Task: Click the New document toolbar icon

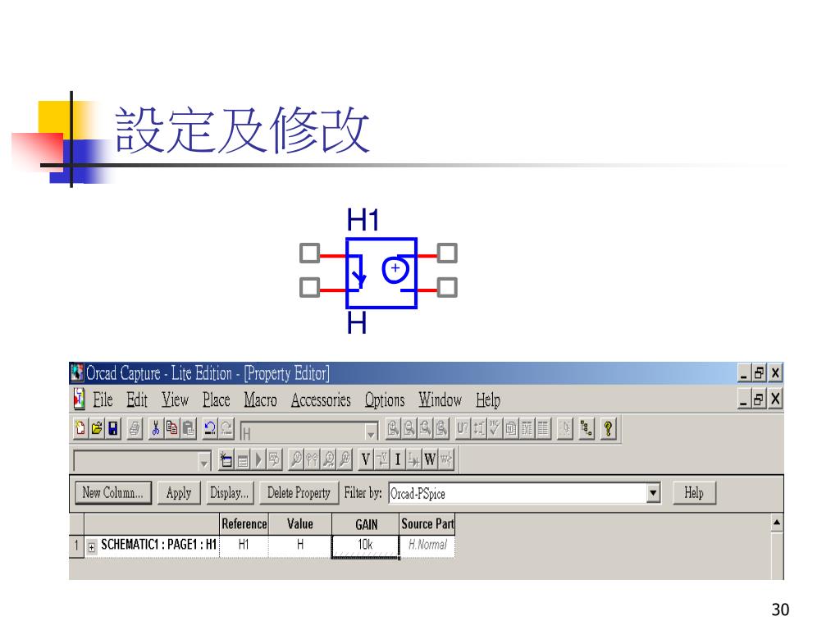Action: point(80,428)
